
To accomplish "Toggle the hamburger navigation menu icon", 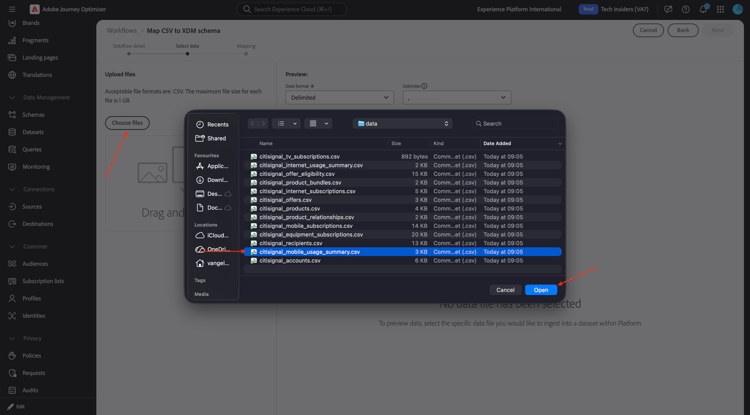I will click(12, 9).
